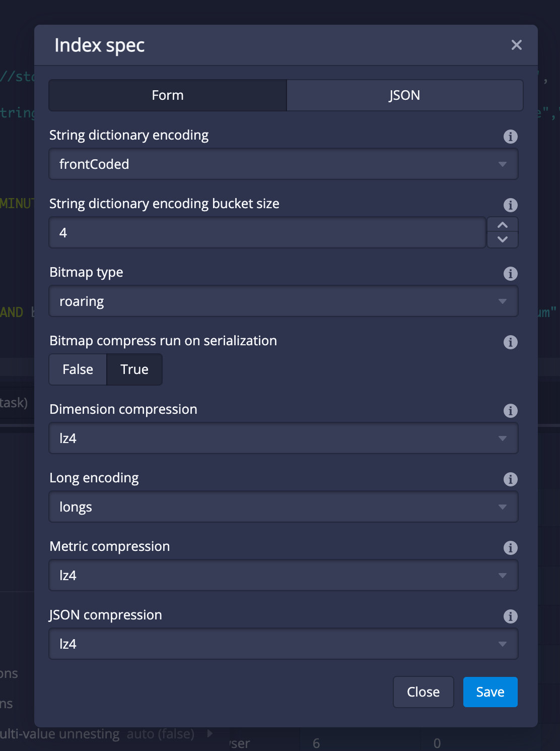Open the Bitmap type roaring dropdown
560x751 pixels.
[283, 301]
